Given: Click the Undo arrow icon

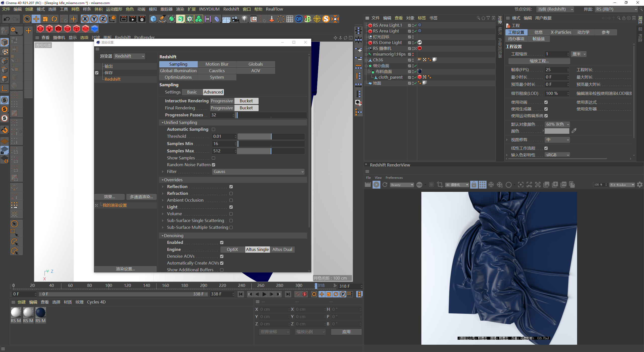Looking at the screenshot, I should point(7,19).
